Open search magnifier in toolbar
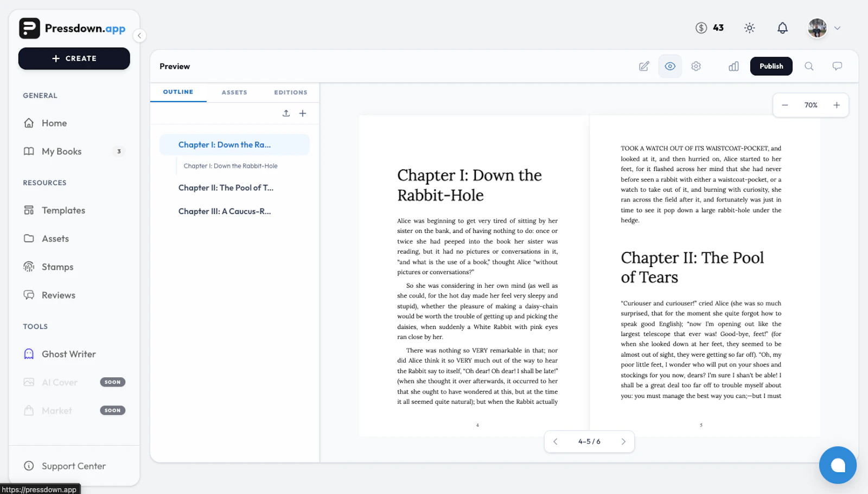This screenshot has width=868, height=494. [809, 66]
